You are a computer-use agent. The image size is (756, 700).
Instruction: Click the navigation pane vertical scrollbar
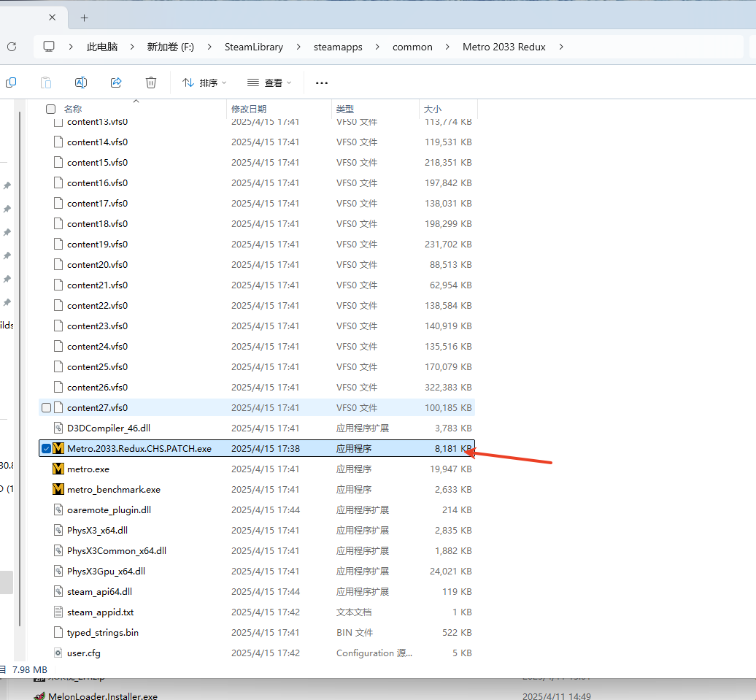click(x=20, y=369)
